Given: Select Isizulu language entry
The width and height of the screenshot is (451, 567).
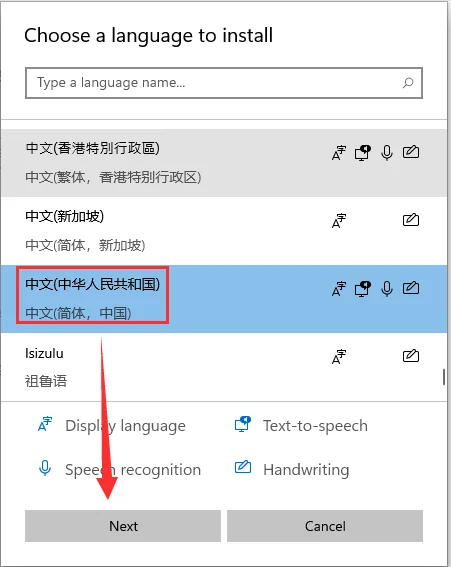Looking at the screenshot, I should point(224,367).
